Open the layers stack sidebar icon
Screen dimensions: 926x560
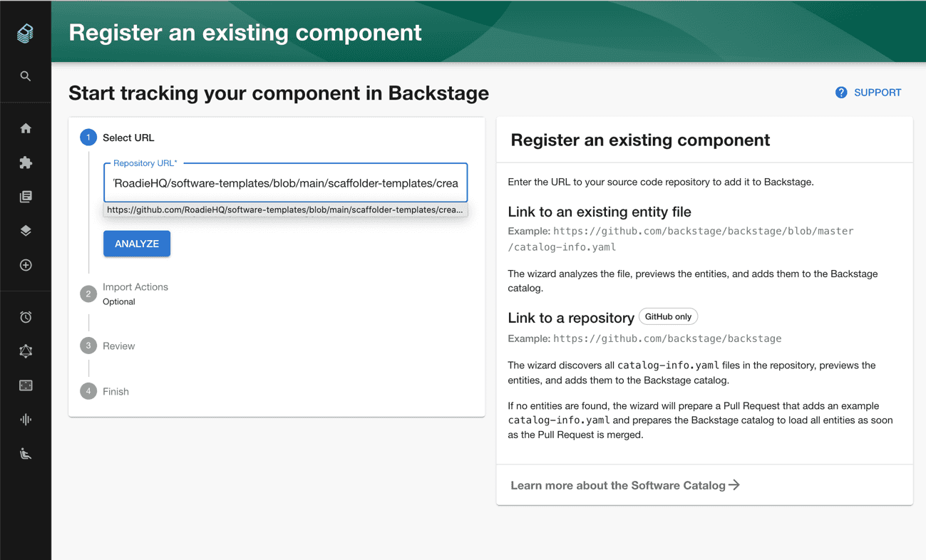pyautogui.click(x=26, y=231)
